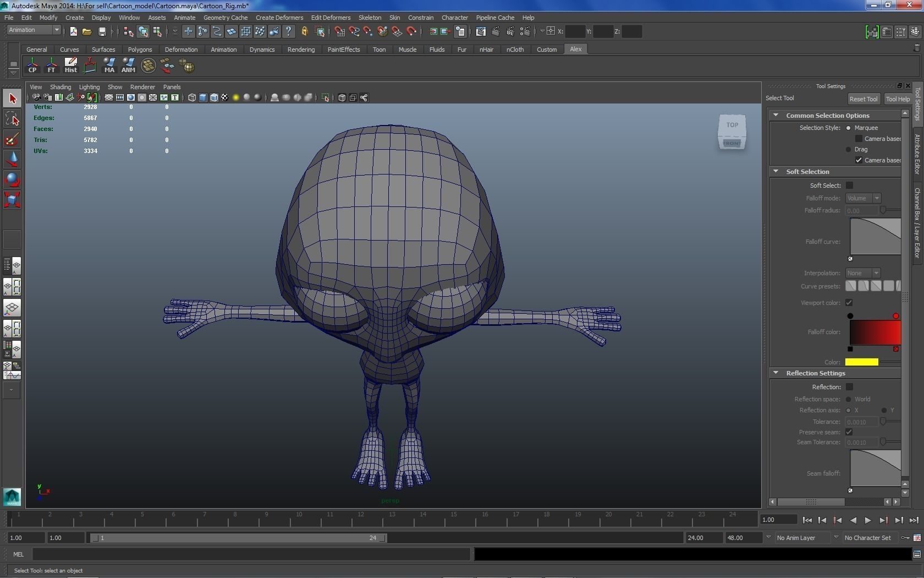The image size is (924, 578).
Task: Open the Create Deformers menu
Action: pyautogui.click(x=279, y=18)
